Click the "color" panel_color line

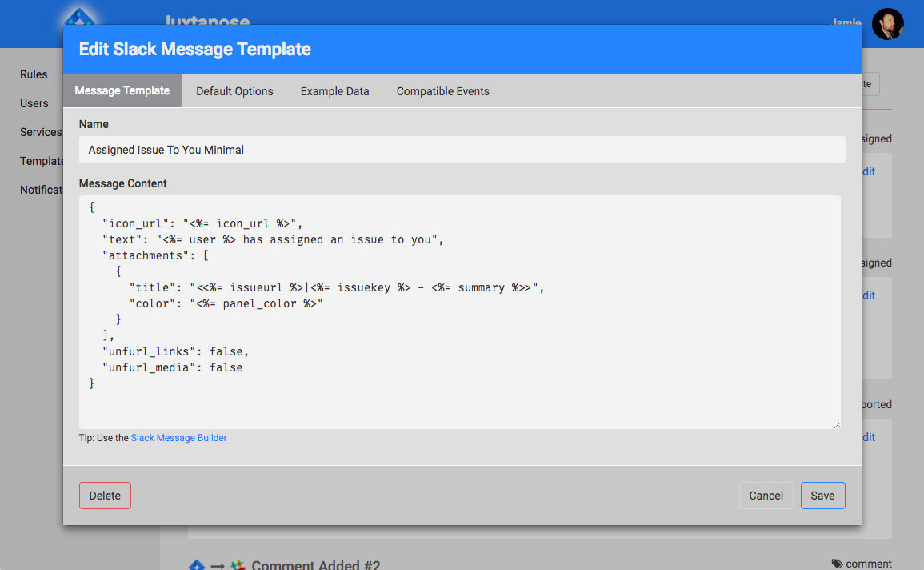226,303
